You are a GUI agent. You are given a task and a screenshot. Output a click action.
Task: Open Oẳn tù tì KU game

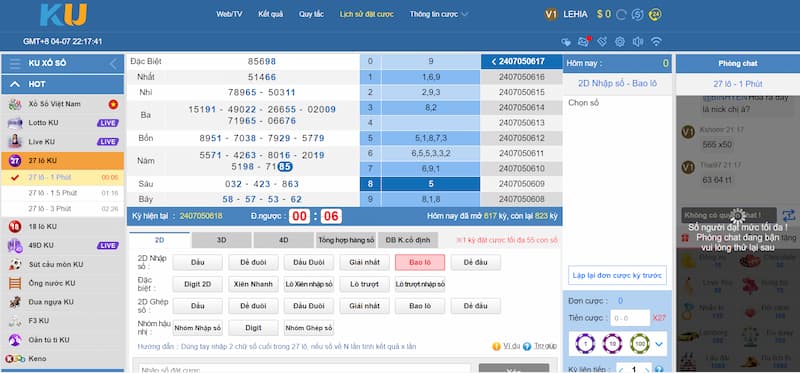(63, 340)
